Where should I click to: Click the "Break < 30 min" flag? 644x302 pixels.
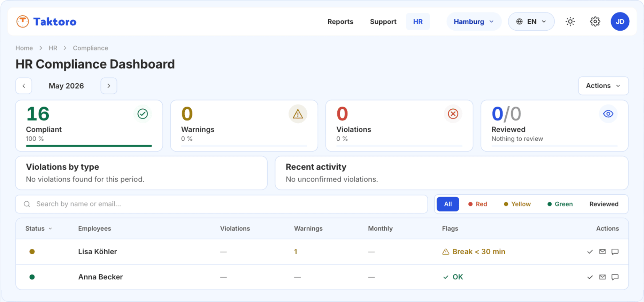pyautogui.click(x=474, y=252)
